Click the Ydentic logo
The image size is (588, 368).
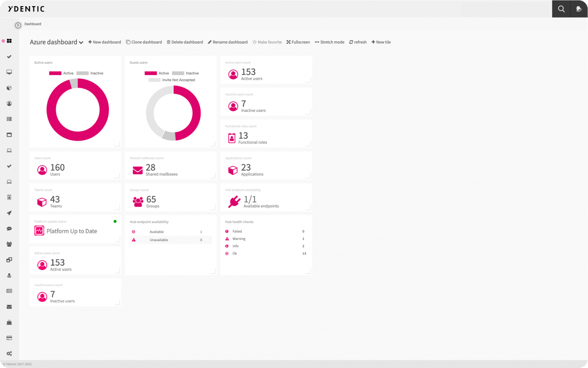click(x=25, y=8)
